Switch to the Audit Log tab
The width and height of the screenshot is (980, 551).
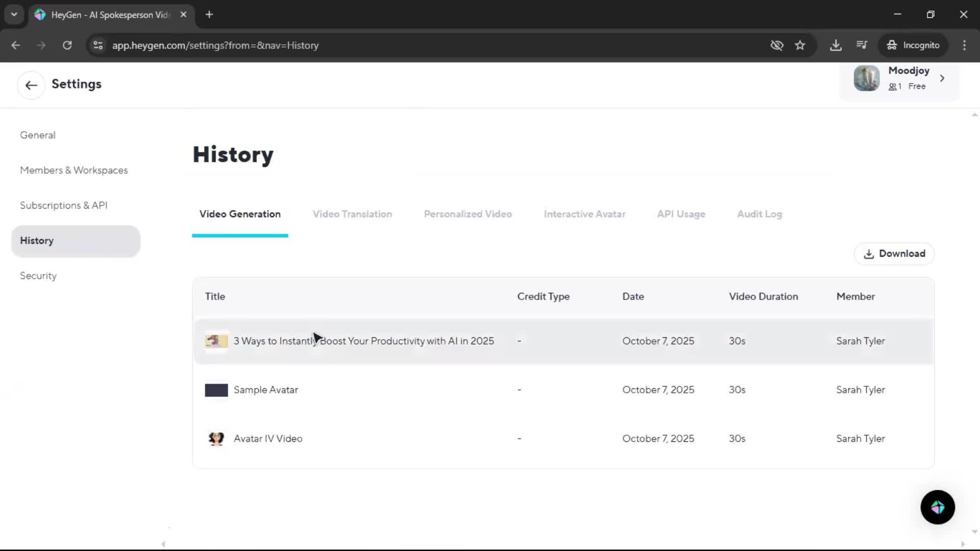click(759, 214)
